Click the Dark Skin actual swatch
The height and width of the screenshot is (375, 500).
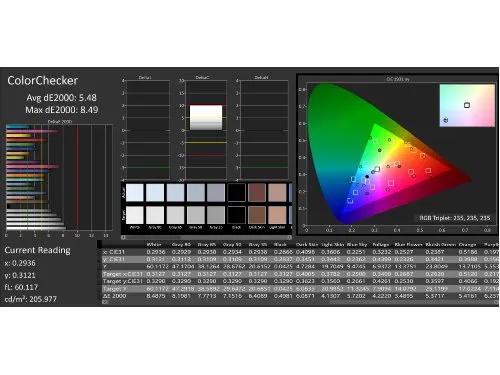point(257,192)
